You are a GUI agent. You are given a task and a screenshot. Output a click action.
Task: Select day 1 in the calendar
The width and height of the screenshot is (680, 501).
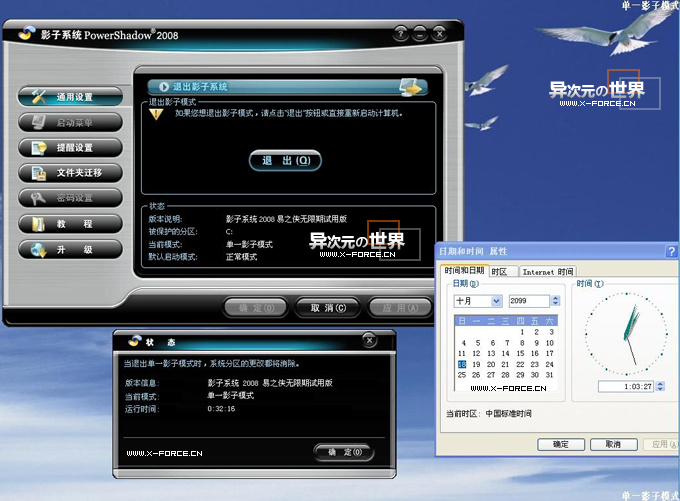[522, 332]
